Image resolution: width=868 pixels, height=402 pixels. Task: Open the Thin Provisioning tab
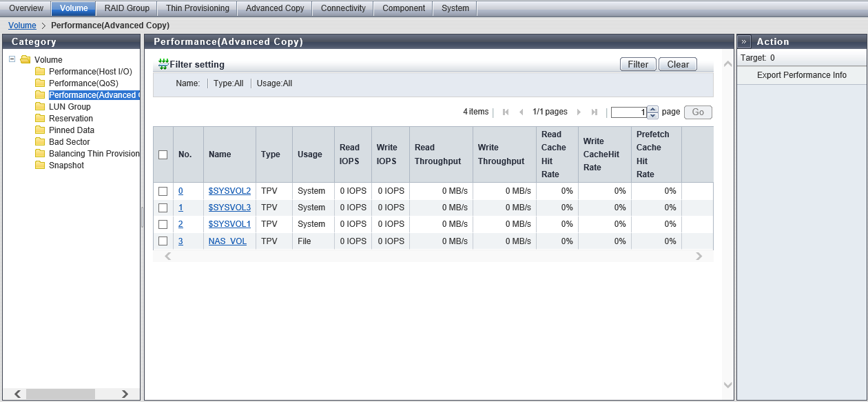coord(198,8)
